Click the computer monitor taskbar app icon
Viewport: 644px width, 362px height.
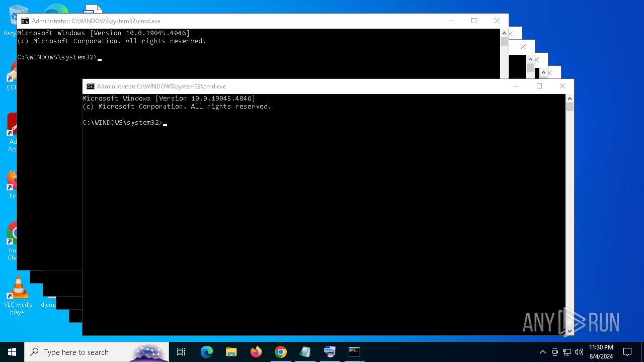tap(330, 352)
